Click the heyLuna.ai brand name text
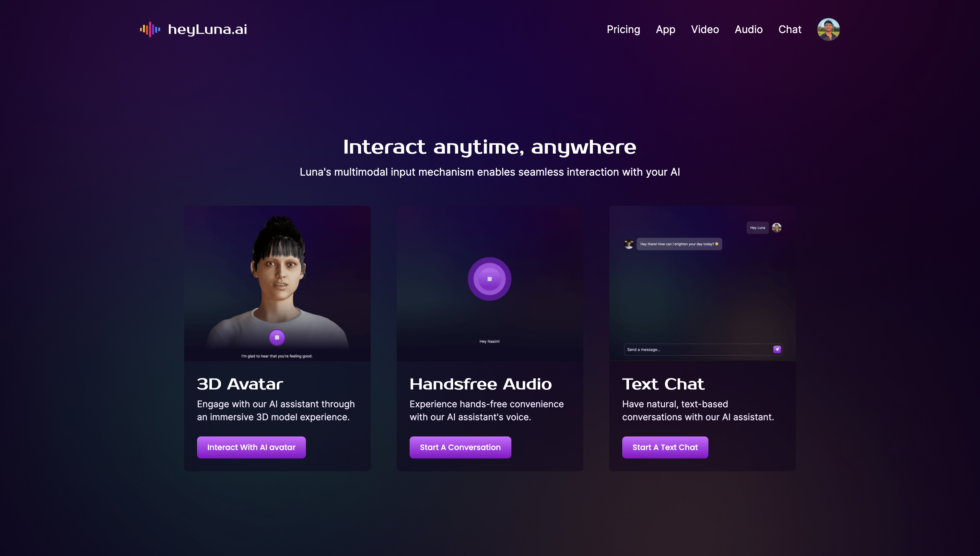The image size is (980, 556). 207,29
